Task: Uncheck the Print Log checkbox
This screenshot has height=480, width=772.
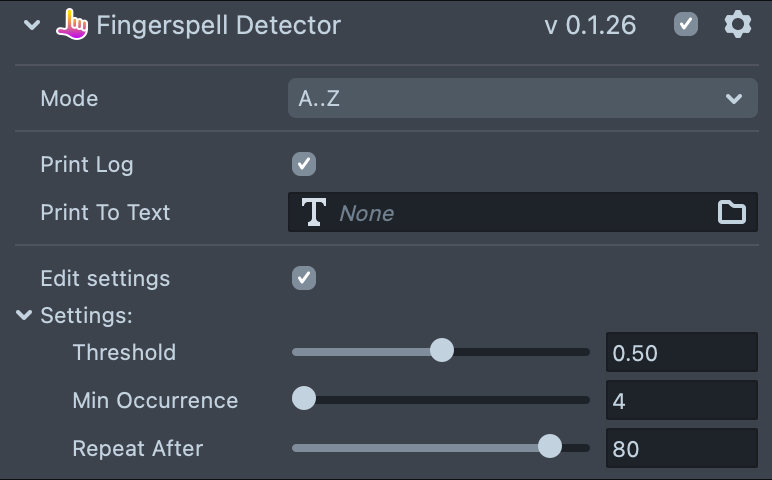Action: tap(304, 164)
